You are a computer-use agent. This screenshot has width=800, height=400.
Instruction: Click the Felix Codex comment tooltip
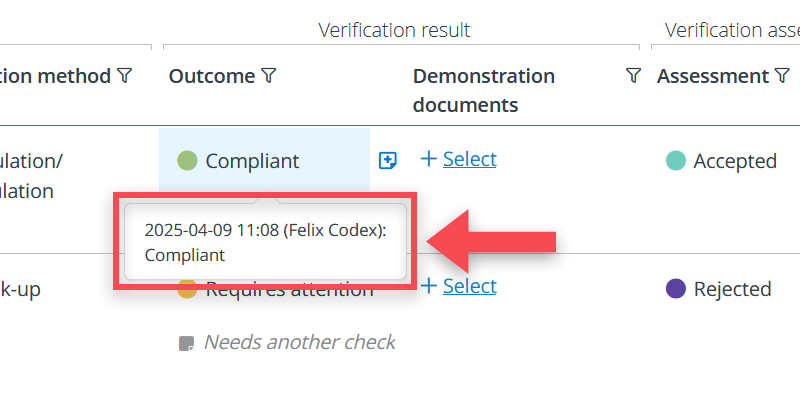[265, 242]
